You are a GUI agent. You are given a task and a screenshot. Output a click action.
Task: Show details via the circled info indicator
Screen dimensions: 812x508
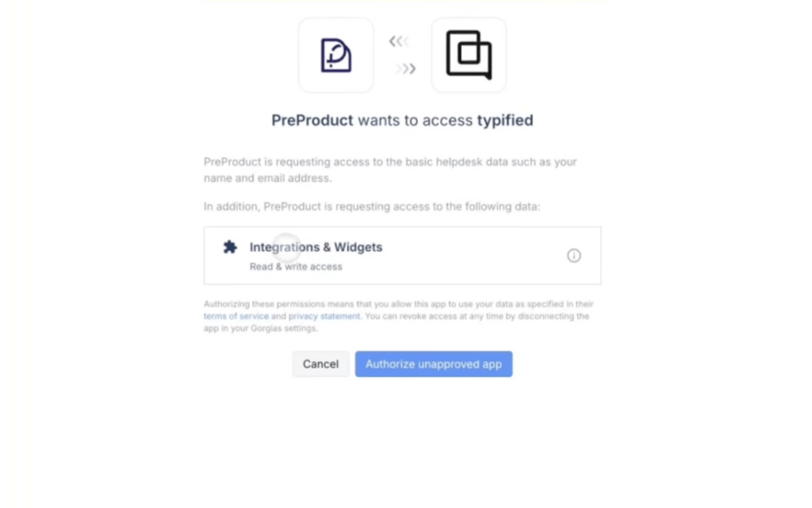pos(574,256)
